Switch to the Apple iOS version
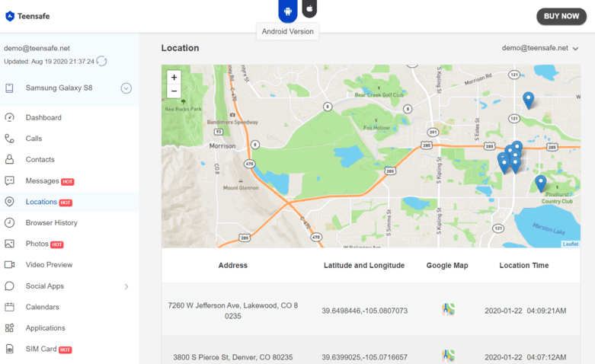Screen dimensions: 595x364 [x=309, y=9]
